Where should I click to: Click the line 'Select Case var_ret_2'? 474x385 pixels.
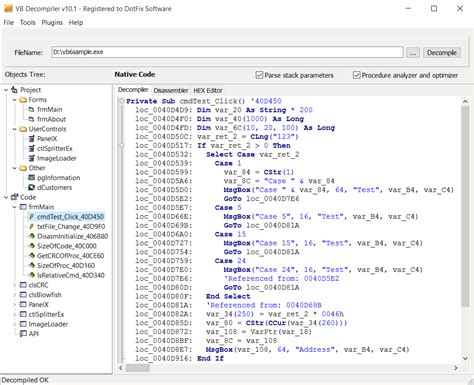[x=252, y=154]
